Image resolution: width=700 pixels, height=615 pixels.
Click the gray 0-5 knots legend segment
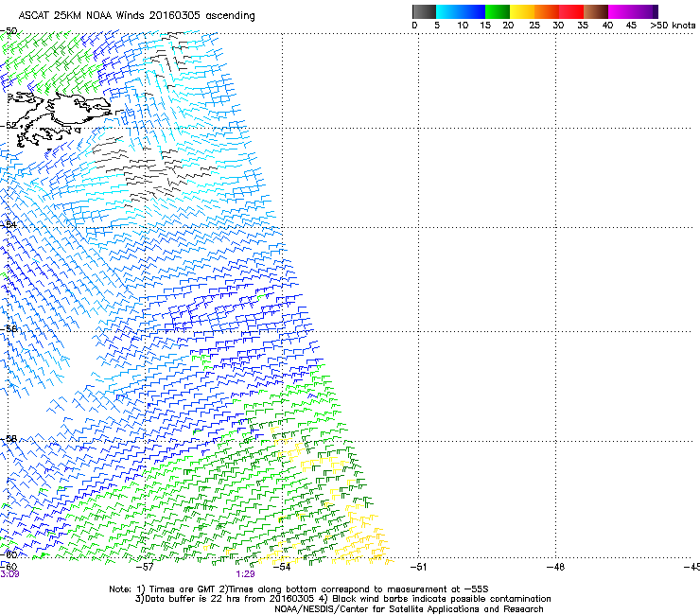tap(425, 11)
